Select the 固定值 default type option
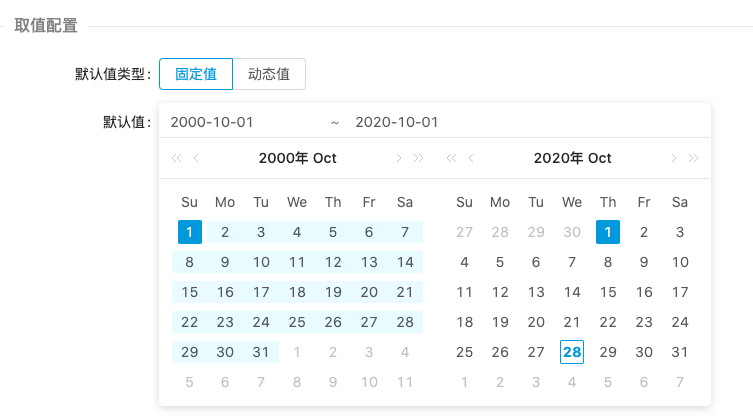753x419 pixels. pos(196,74)
